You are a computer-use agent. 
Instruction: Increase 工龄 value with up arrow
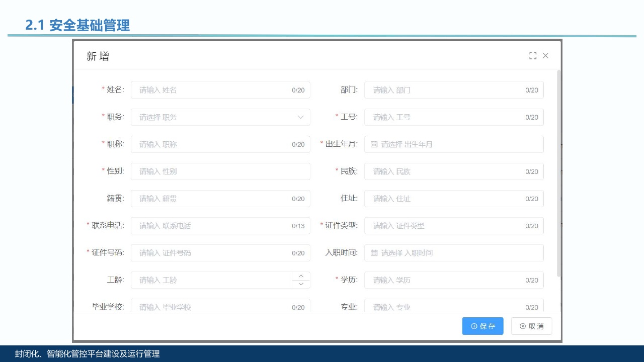301,276
